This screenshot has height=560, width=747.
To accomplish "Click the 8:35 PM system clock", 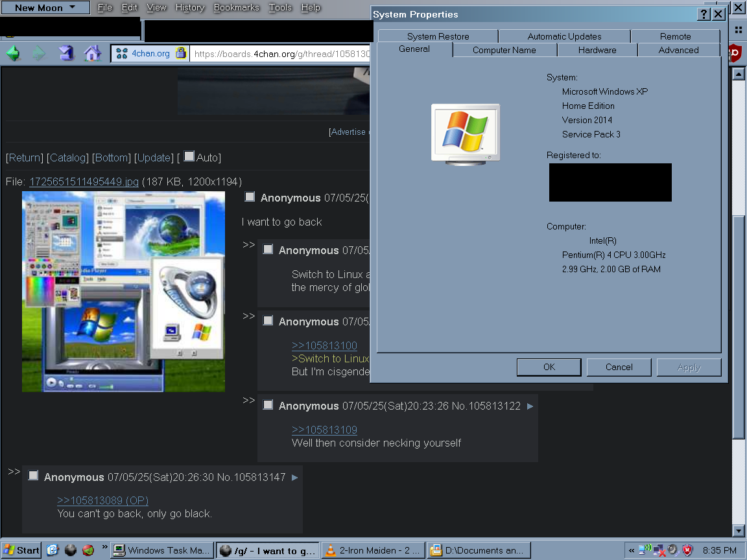I will pyautogui.click(x=719, y=550).
